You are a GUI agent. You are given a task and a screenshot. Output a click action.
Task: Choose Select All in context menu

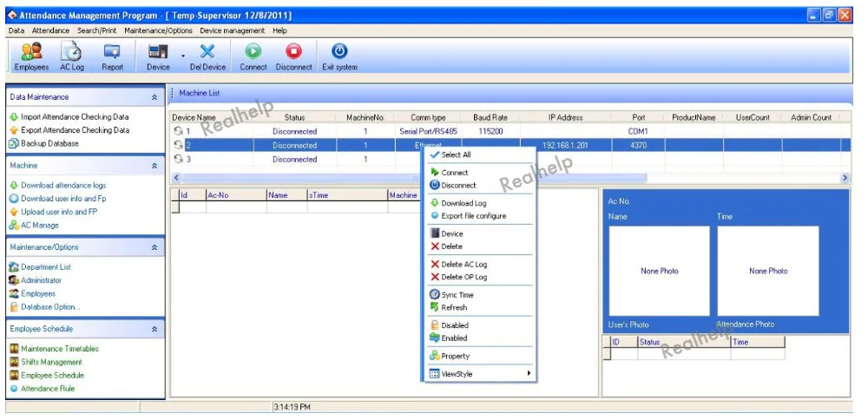479,155
